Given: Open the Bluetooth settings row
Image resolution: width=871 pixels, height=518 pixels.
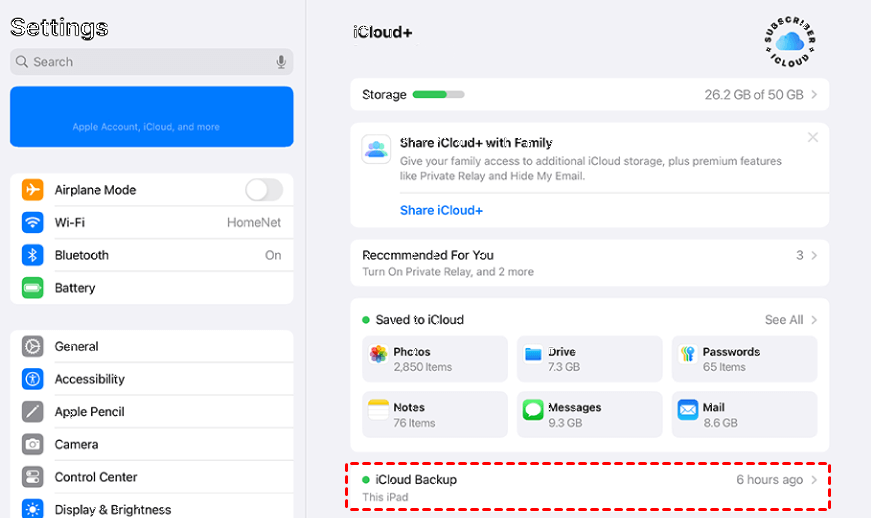Looking at the screenshot, I should 152,255.
